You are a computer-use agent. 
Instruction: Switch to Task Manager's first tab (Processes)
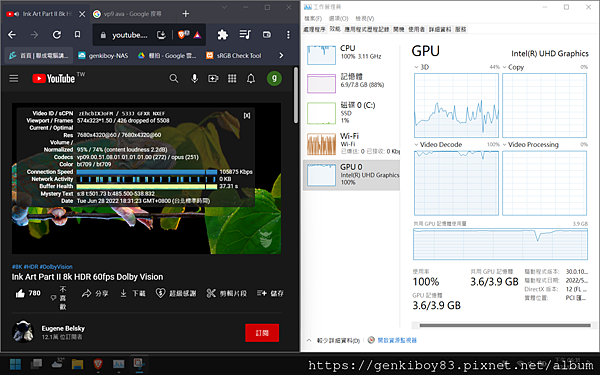click(315, 29)
